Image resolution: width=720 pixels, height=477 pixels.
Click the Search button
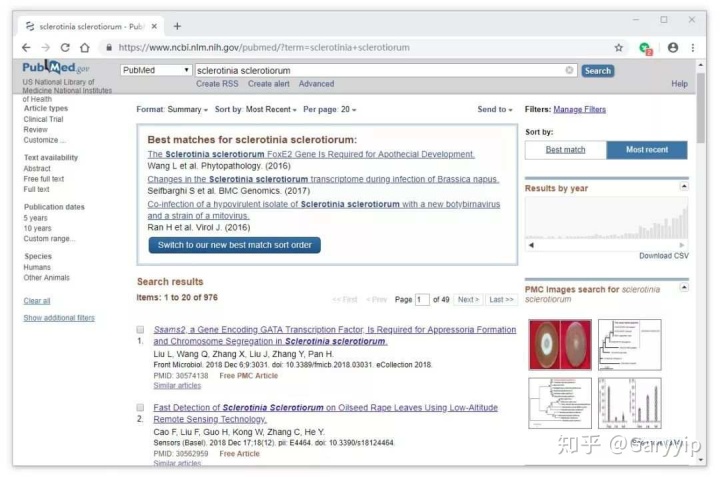click(597, 71)
